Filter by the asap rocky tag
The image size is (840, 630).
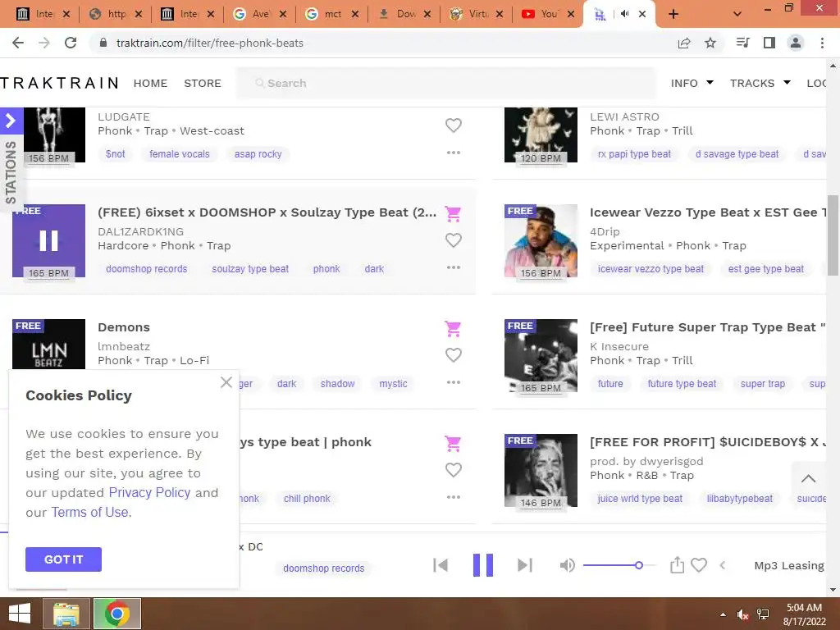258,154
